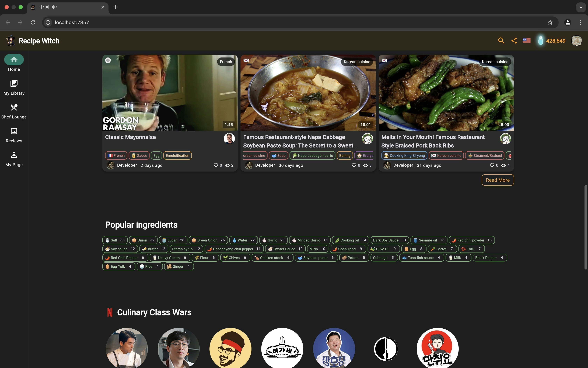Select the Tofu 7 ingredient chip
This screenshot has height=368, width=588.
pyautogui.click(x=471, y=249)
